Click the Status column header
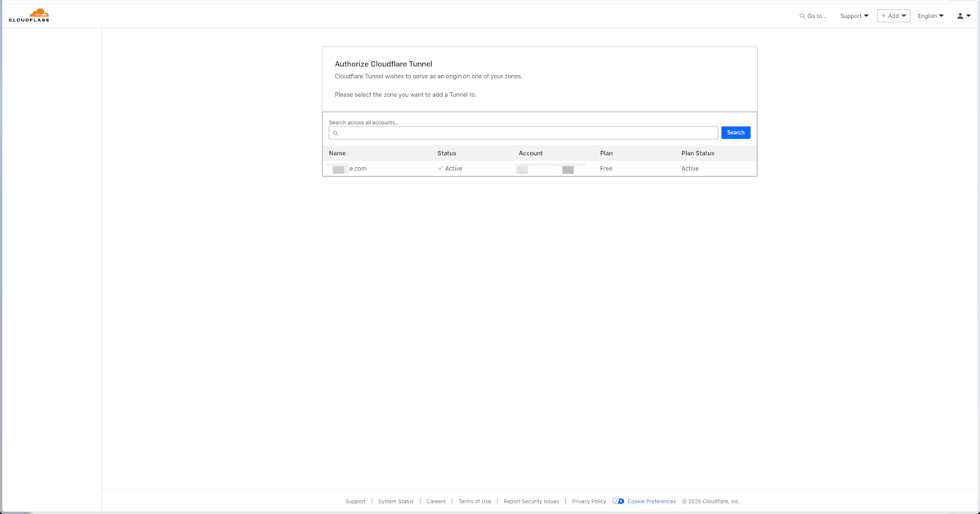The width and height of the screenshot is (980, 514). point(447,153)
